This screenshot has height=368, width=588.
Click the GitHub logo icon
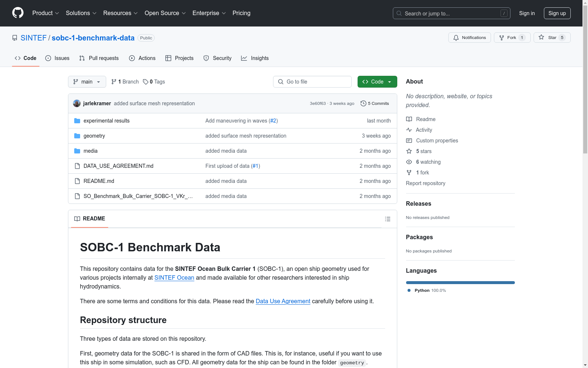coord(18,13)
